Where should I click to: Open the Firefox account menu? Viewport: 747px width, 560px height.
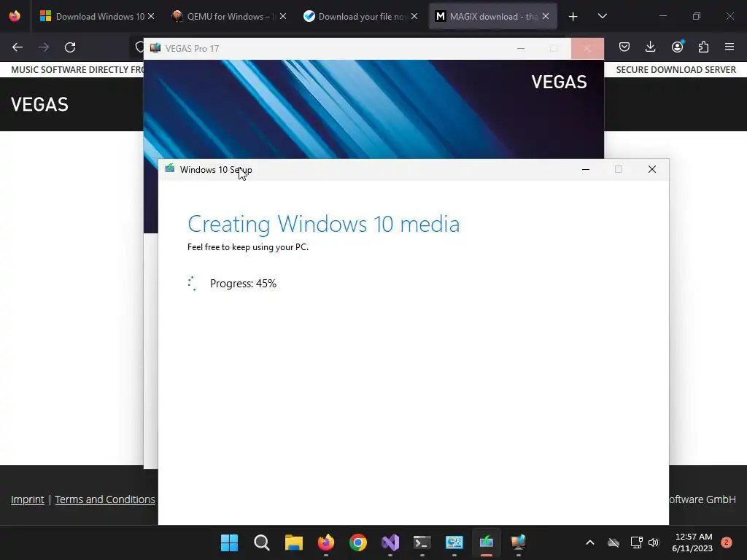point(677,47)
